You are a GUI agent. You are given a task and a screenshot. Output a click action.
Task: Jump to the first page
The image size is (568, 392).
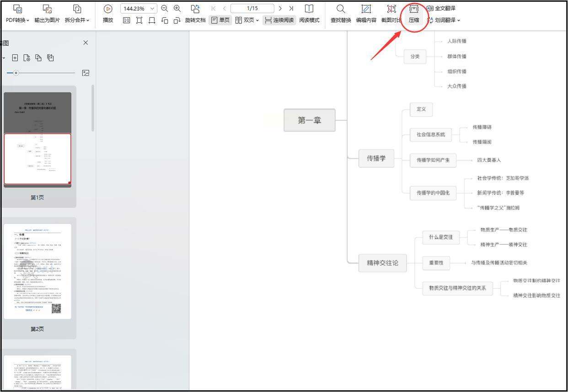213,9
